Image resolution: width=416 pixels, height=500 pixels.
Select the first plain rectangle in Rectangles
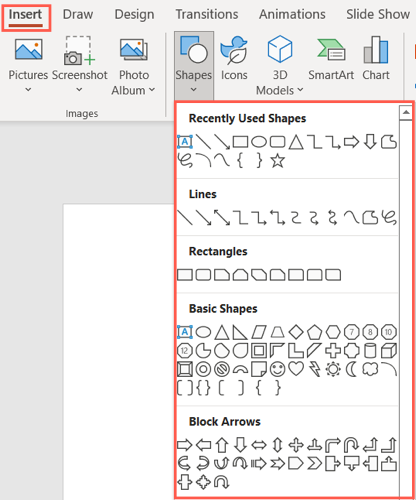185,275
